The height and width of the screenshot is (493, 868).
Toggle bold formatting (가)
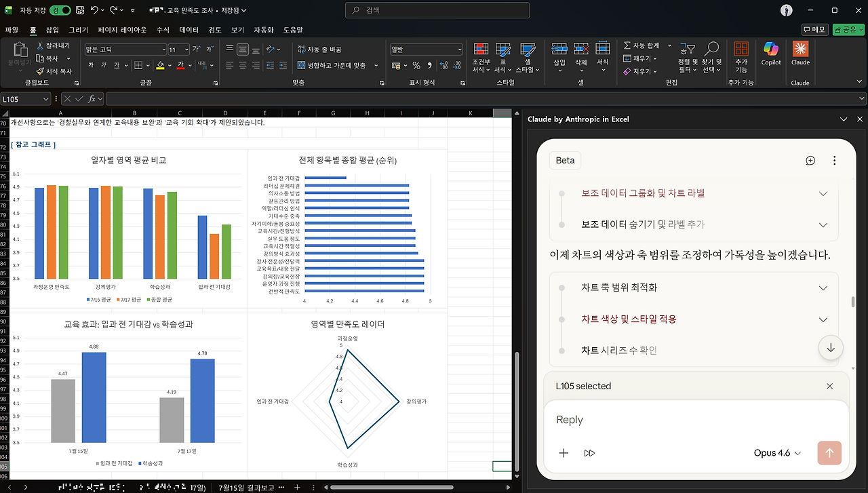coord(90,65)
